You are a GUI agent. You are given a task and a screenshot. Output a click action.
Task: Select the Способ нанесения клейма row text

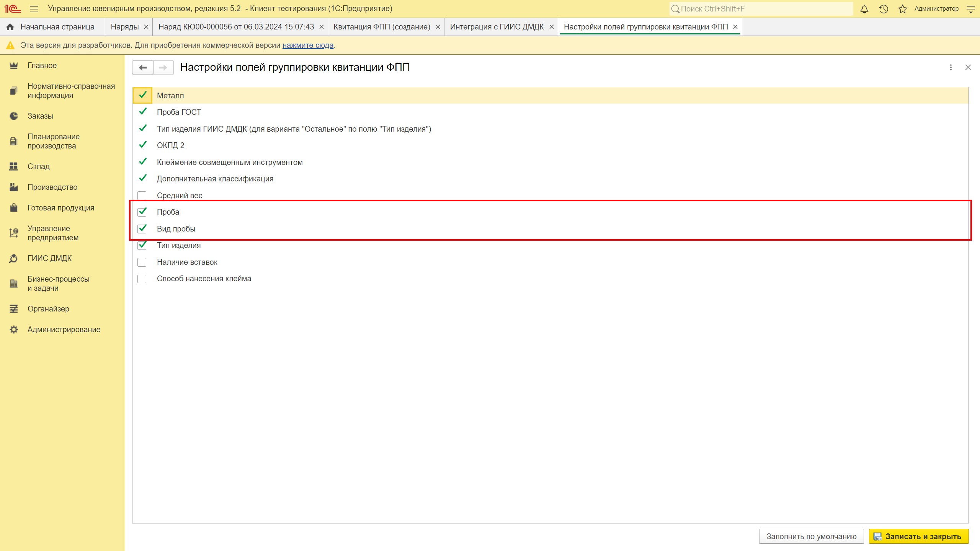click(x=204, y=279)
